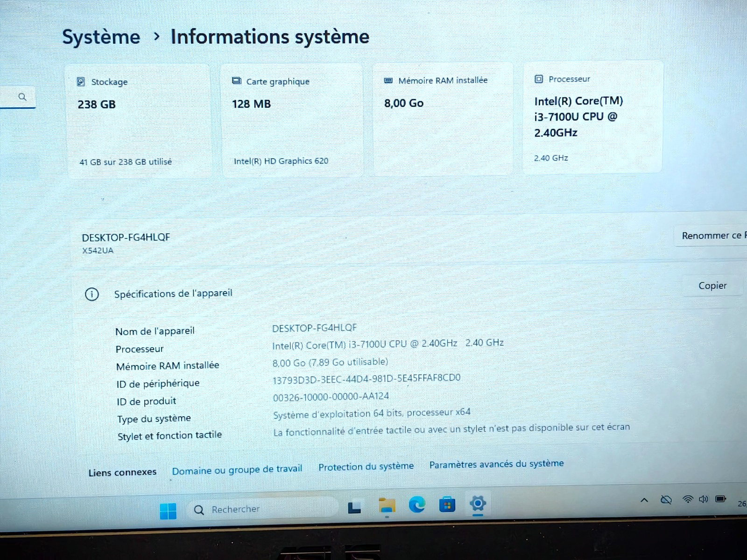Screen dimensions: 747x560
Task: Show hidden system tray icons chevron
Action: [644, 500]
